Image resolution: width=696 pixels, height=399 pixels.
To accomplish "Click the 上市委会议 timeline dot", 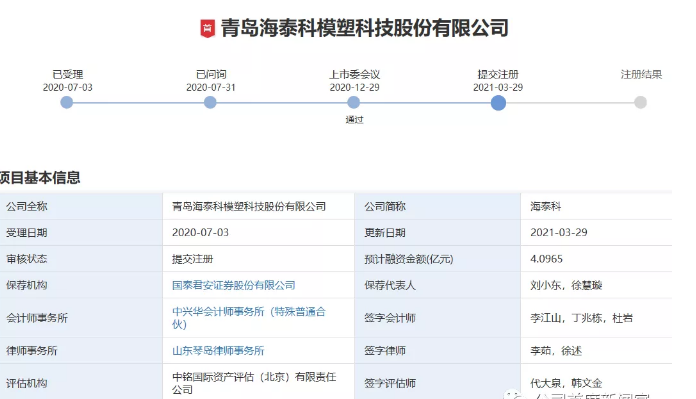I will (x=354, y=103).
